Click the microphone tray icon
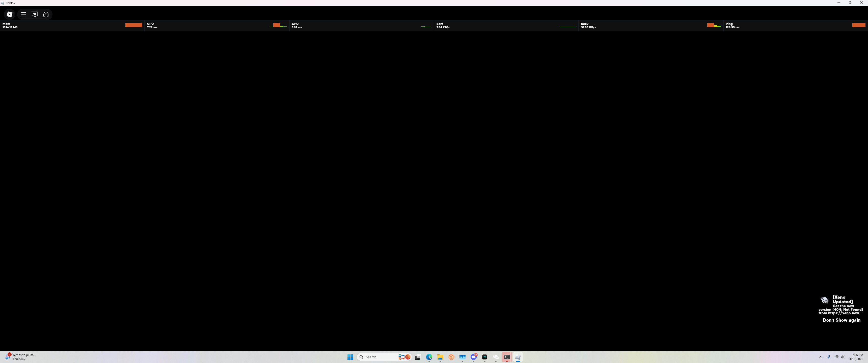The image size is (868, 363). (829, 357)
